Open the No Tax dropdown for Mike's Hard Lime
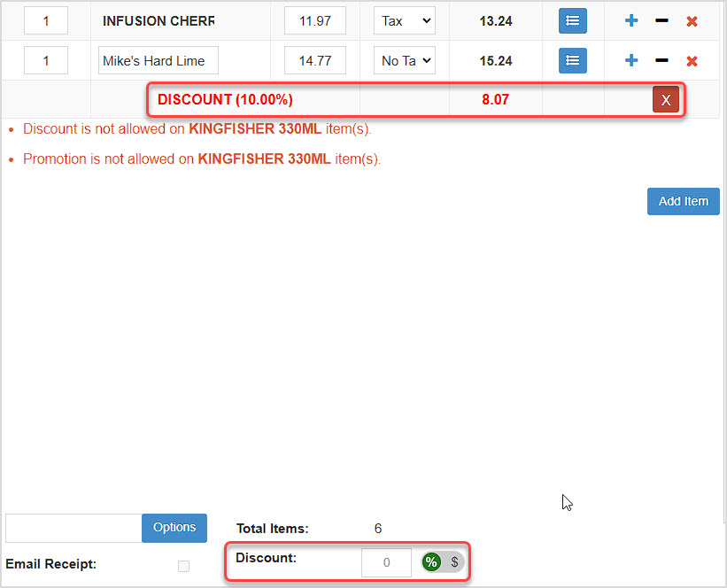This screenshot has width=727, height=588. click(404, 60)
